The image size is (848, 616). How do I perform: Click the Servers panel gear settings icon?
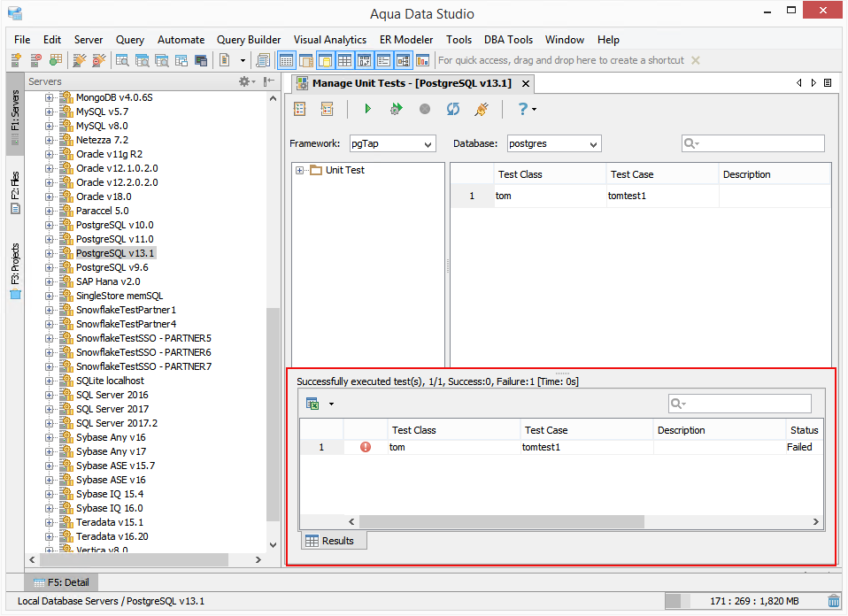pos(244,81)
